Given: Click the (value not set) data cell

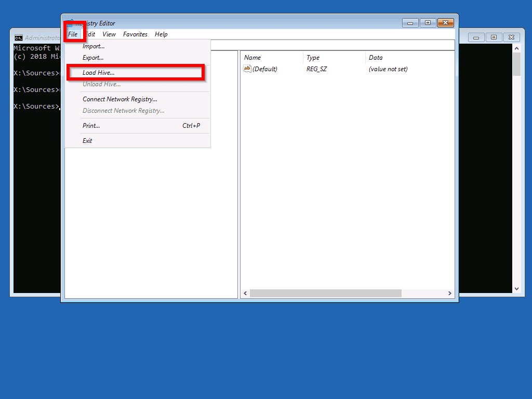Looking at the screenshot, I should [x=388, y=69].
